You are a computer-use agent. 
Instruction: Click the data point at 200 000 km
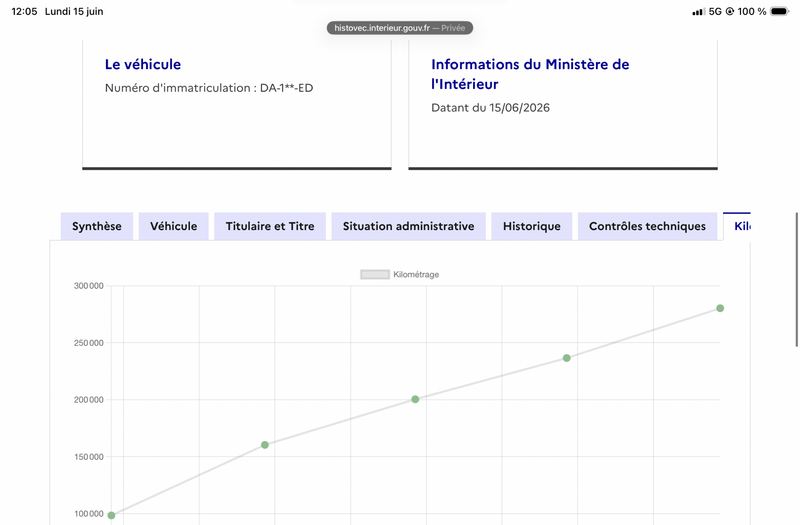point(415,399)
